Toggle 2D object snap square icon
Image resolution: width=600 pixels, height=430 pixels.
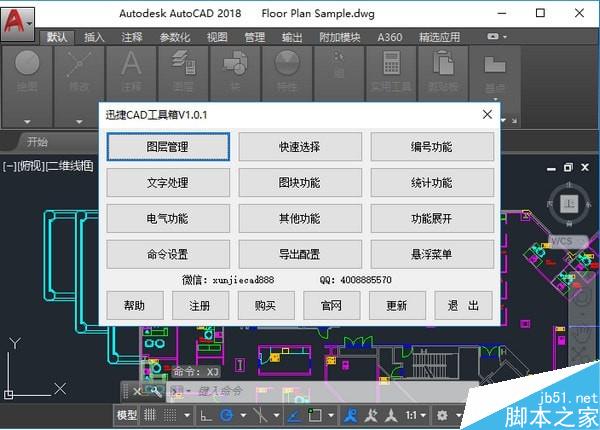[x=315, y=415]
